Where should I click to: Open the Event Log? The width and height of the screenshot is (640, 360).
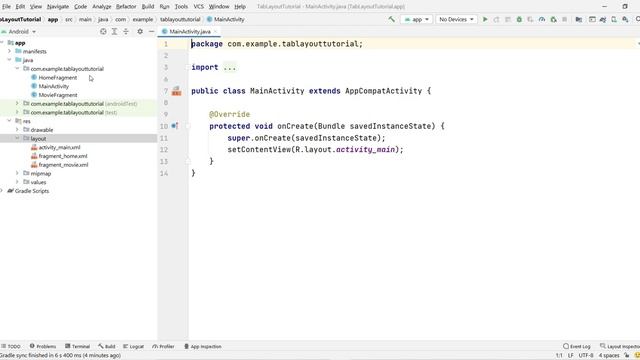(x=577, y=346)
